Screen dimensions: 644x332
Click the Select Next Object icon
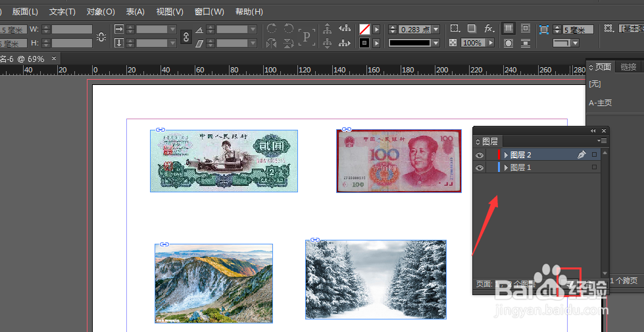coord(345,43)
